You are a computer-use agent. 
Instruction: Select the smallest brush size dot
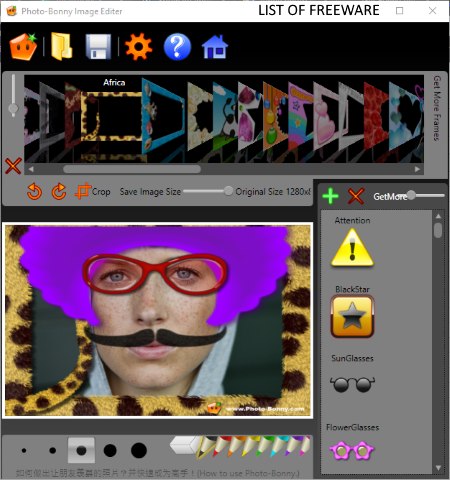[24, 450]
